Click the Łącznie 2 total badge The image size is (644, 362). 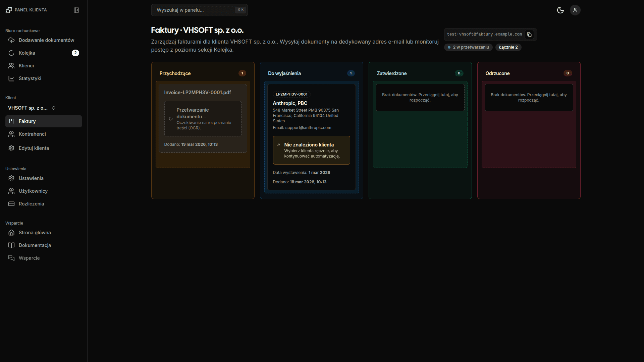point(508,47)
